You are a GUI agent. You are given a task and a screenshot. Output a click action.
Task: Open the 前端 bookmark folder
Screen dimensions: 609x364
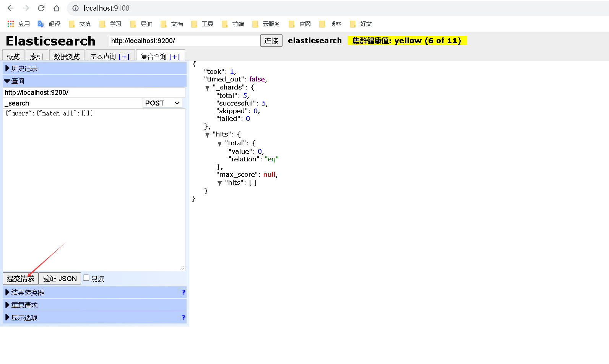click(x=233, y=24)
